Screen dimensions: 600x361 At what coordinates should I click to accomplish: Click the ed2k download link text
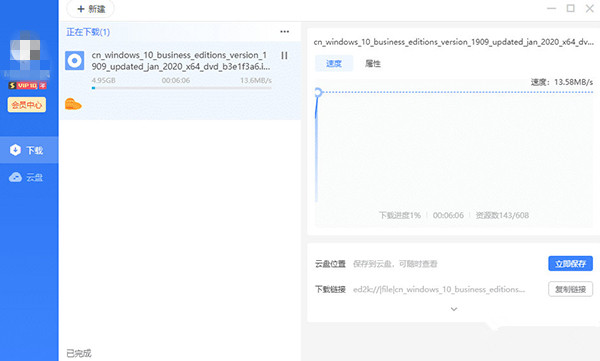(439, 289)
